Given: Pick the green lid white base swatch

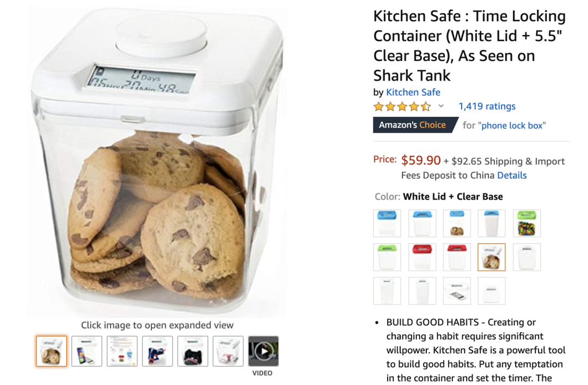Looking at the screenshot, I should [x=387, y=257].
